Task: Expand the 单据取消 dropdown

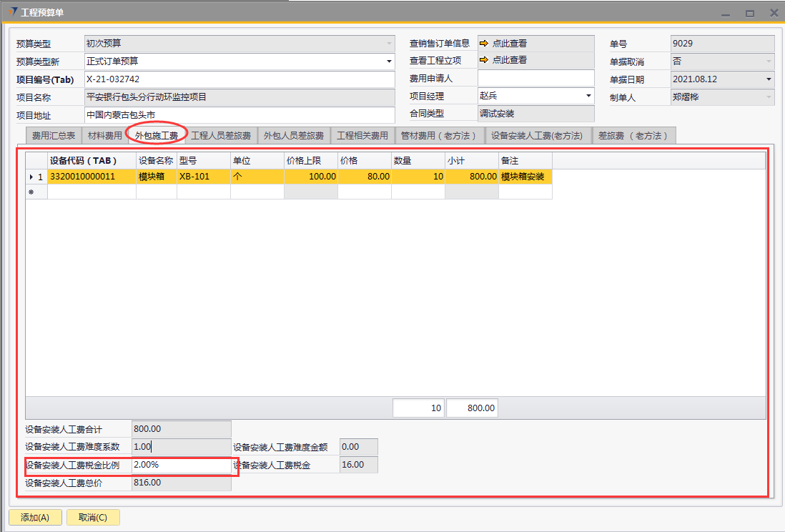Action: point(769,61)
